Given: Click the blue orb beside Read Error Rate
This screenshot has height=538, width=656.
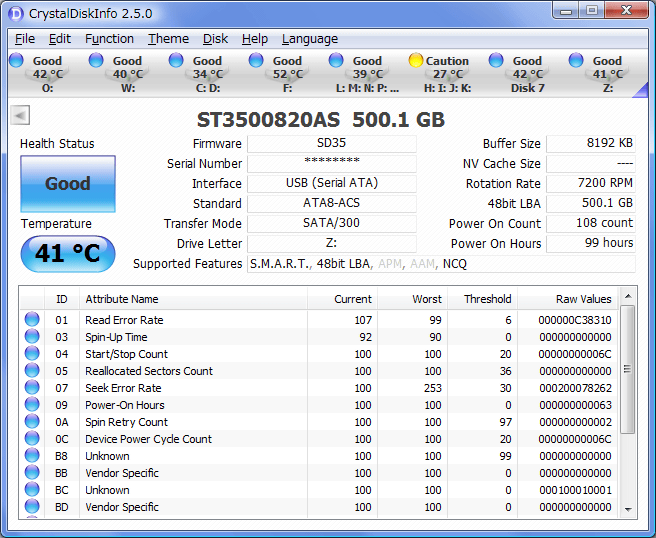Looking at the screenshot, I should pyautogui.click(x=32, y=320).
